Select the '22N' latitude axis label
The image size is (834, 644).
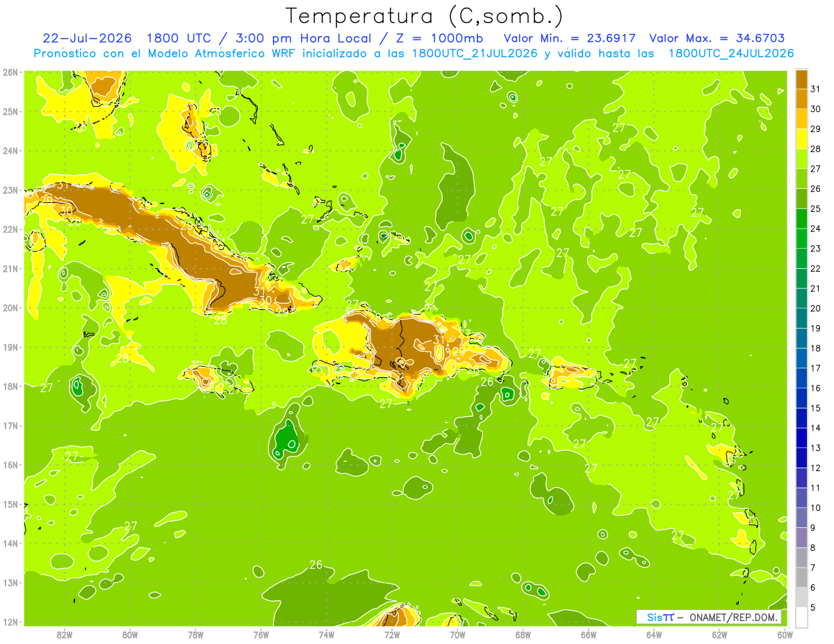10,229
